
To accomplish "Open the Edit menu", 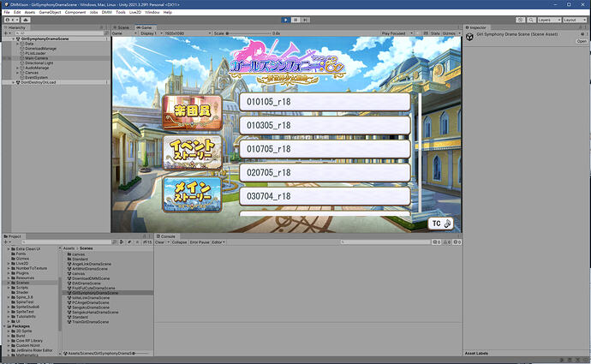I will tap(17, 12).
